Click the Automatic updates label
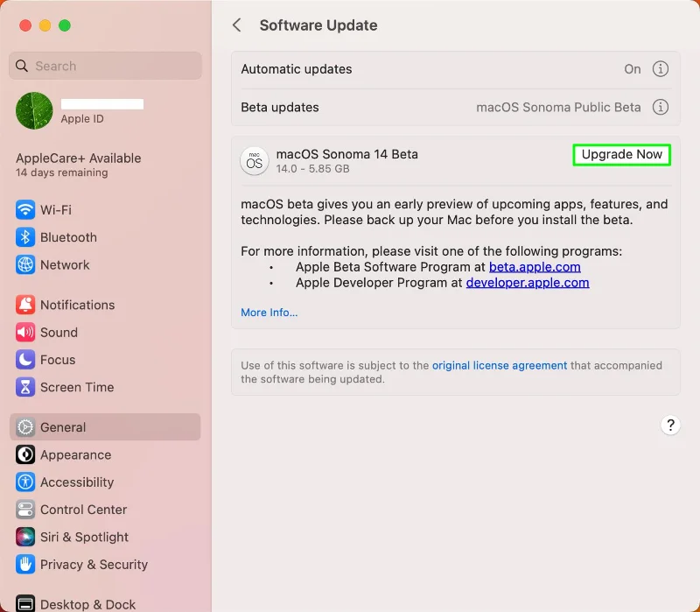The width and height of the screenshot is (700, 612). pyautogui.click(x=297, y=69)
